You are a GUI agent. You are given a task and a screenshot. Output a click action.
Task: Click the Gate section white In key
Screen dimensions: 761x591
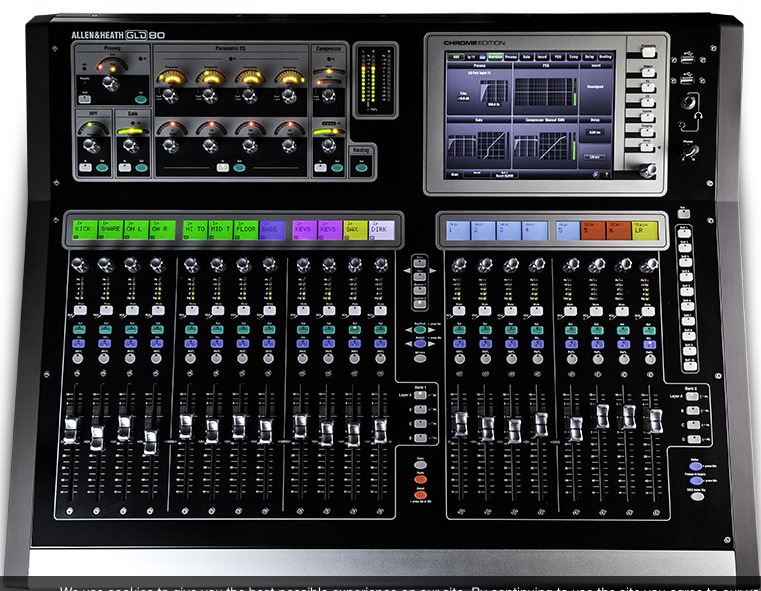124,167
